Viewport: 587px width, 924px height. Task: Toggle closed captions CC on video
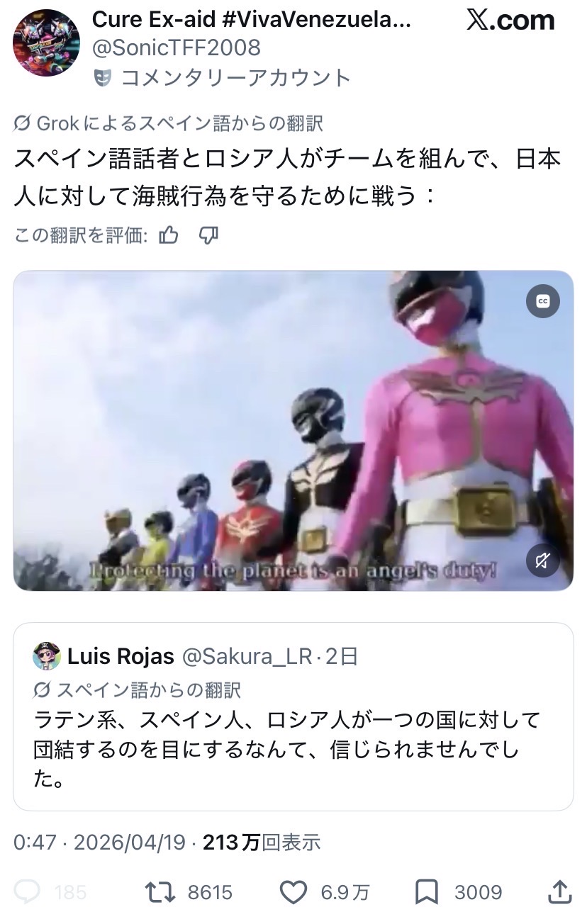click(x=543, y=301)
